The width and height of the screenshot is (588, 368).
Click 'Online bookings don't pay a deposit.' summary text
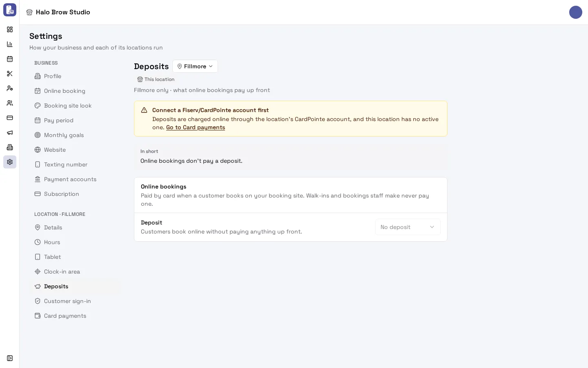(x=192, y=161)
